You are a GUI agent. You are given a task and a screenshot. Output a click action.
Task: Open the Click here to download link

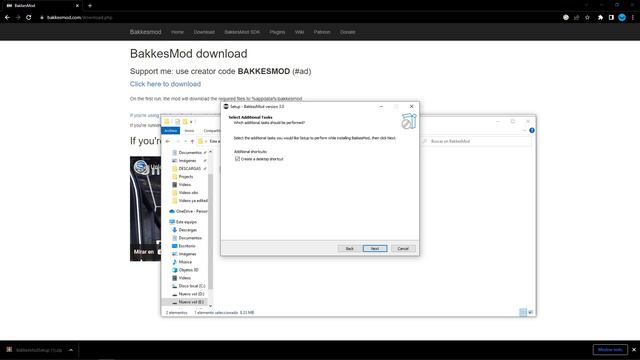click(x=165, y=84)
